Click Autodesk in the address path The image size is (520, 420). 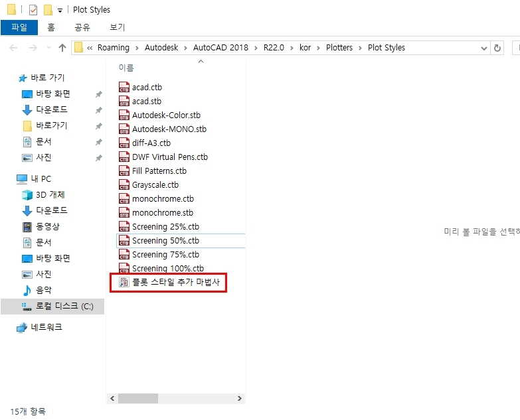click(x=161, y=48)
